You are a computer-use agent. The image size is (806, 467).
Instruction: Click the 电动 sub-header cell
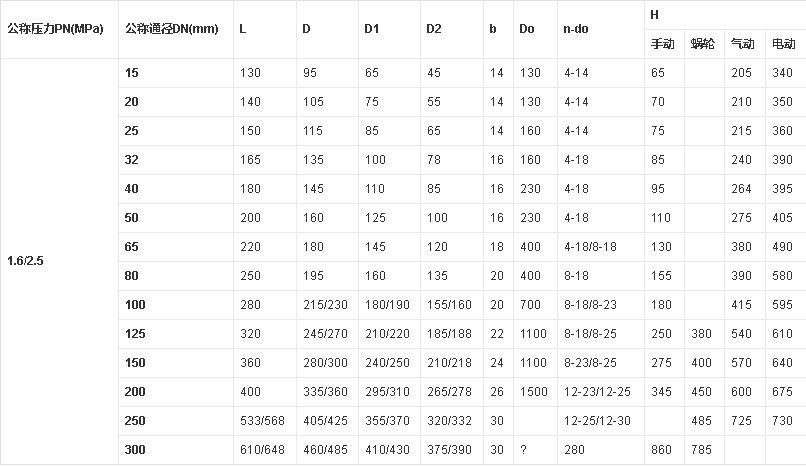pyautogui.click(x=784, y=44)
